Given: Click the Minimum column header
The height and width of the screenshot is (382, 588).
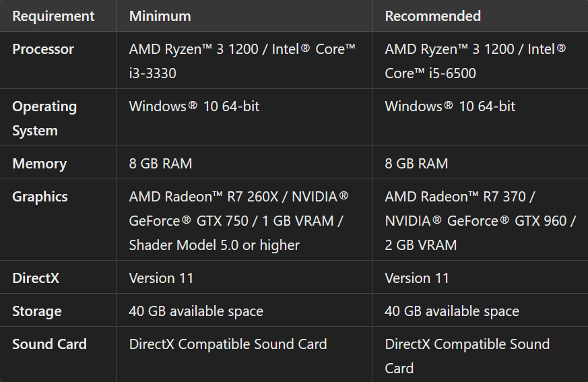Looking at the screenshot, I should pyautogui.click(x=160, y=15).
